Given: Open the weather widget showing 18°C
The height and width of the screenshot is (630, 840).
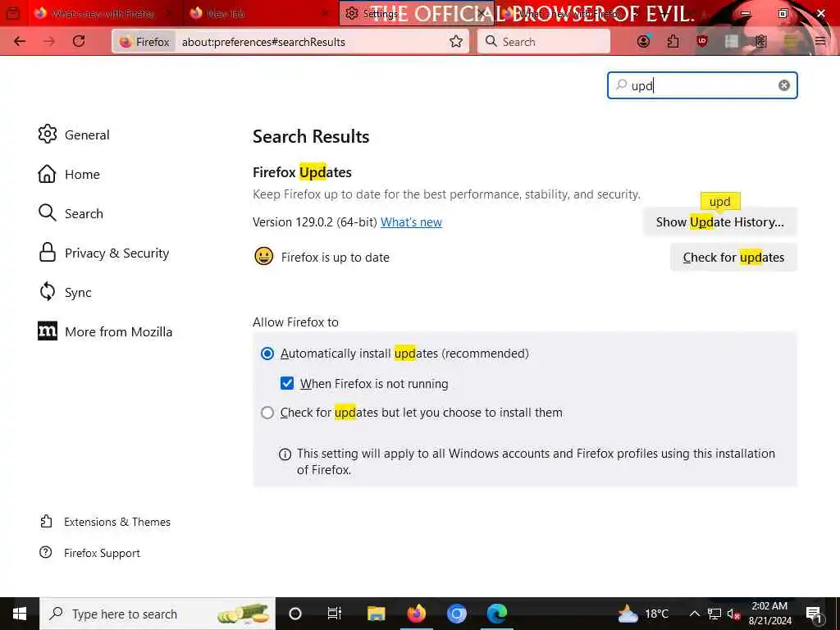Looking at the screenshot, I should (643, 614).
